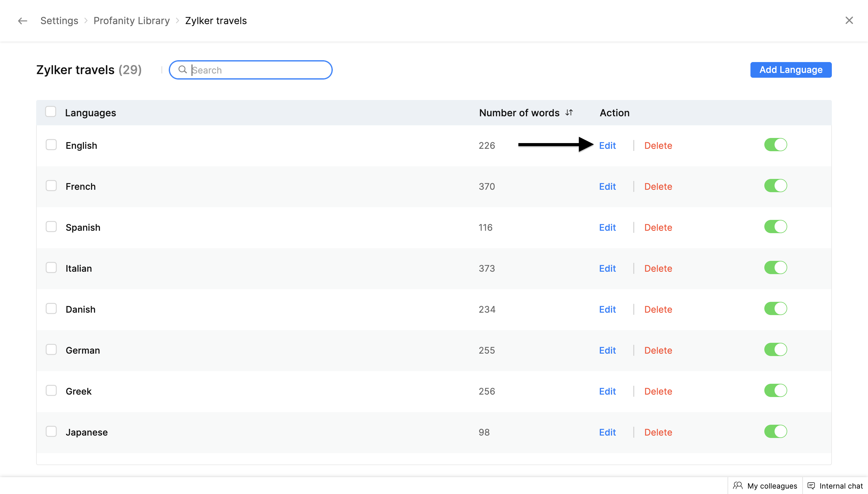
Task: Open Profanity Library breadcrumb
Action: tap(131, 21)
